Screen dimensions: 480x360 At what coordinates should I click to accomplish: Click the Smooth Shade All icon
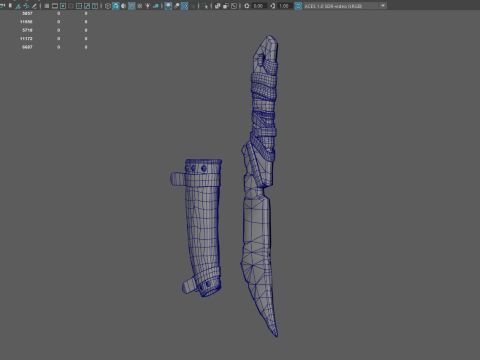116,6
